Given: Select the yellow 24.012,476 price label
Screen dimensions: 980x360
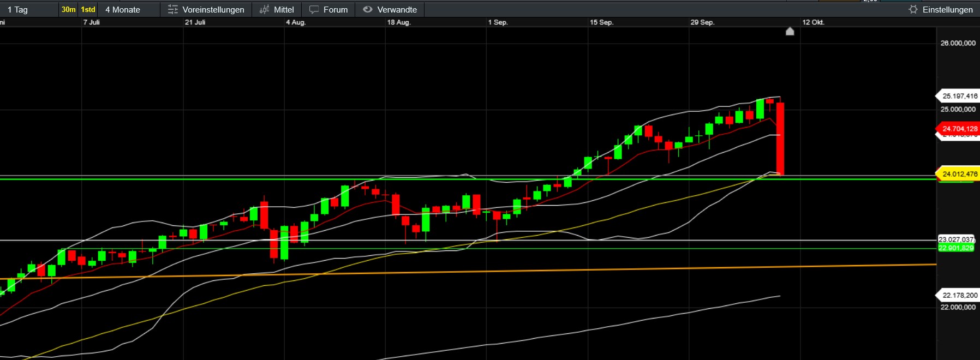Looking at the screenshot, I should [958, 174].
